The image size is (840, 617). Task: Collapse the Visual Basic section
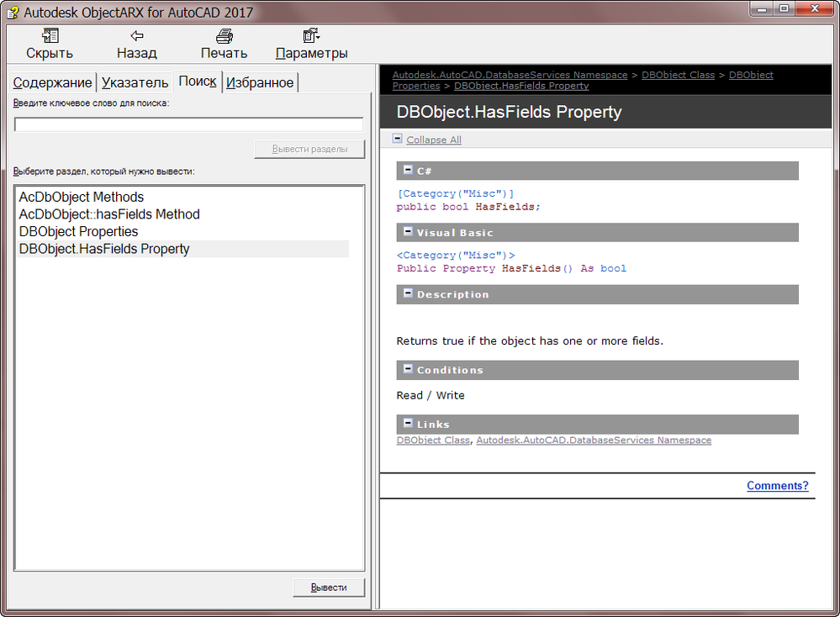point(408,232)
